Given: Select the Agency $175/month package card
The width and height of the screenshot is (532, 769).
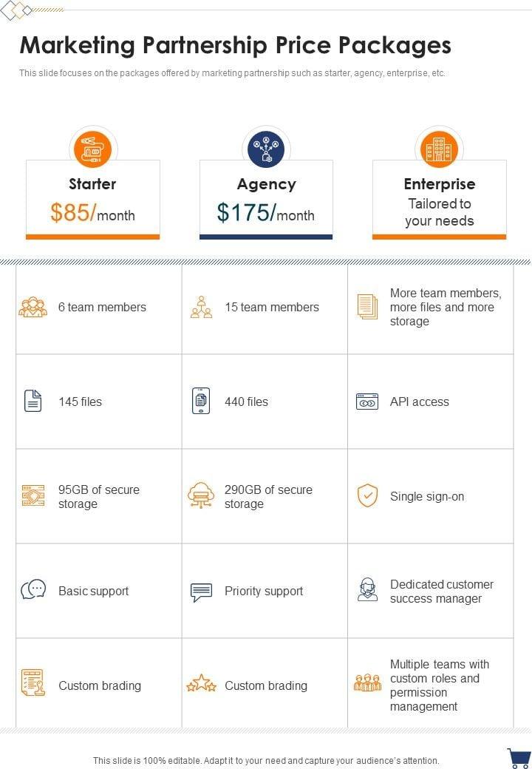Looking at the screenshot, I should click(266, 200).
